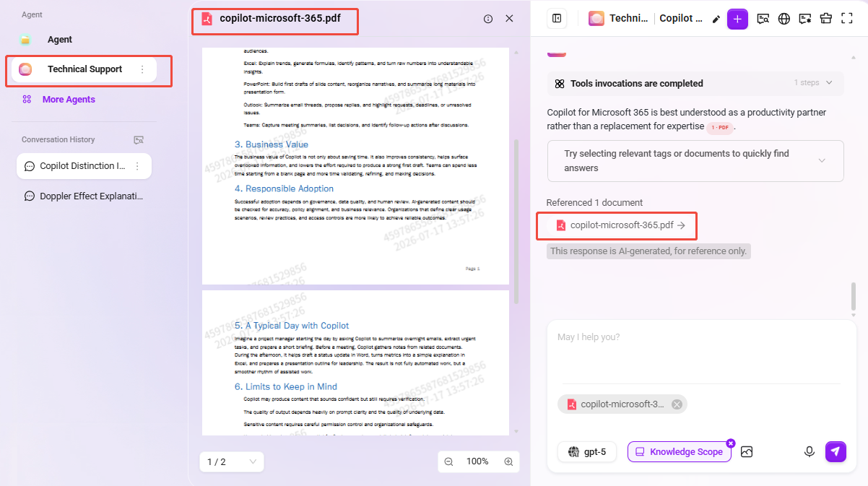Open referenced copilot-microsoft-365.pdf link
Image resolution: width=868 pixels, height=486 pixels.
pos(621,225)
